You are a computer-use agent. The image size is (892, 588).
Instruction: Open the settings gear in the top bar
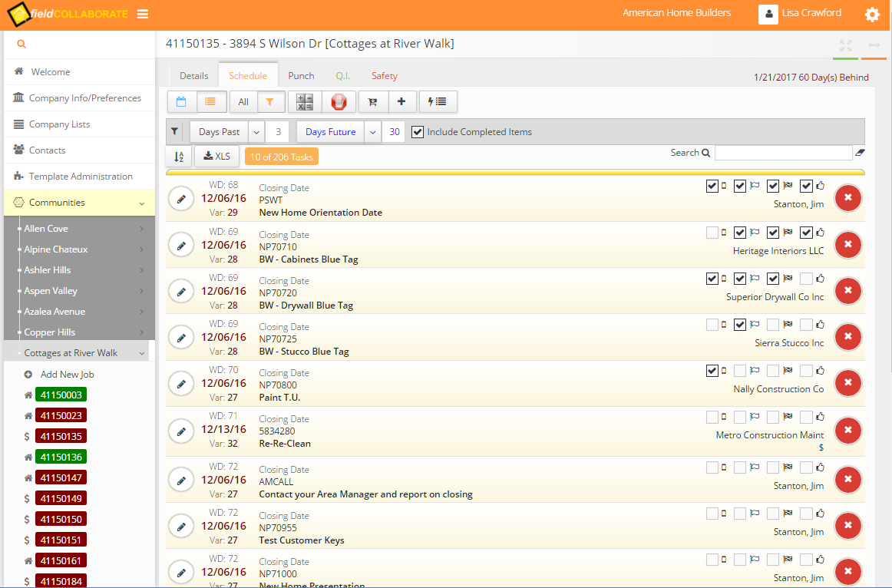coord(872,14)
